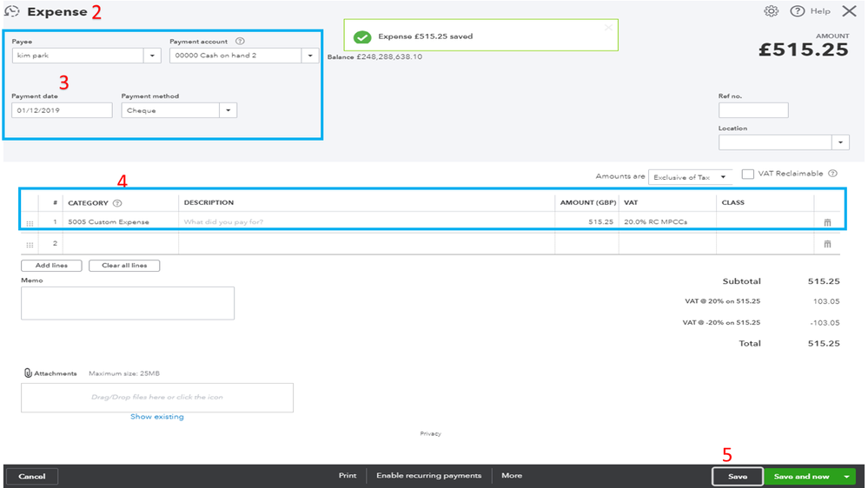Image resolution: width=868 pixels, height=488 pixels.
Task: Click into the Memo text box
Action: 128,303
